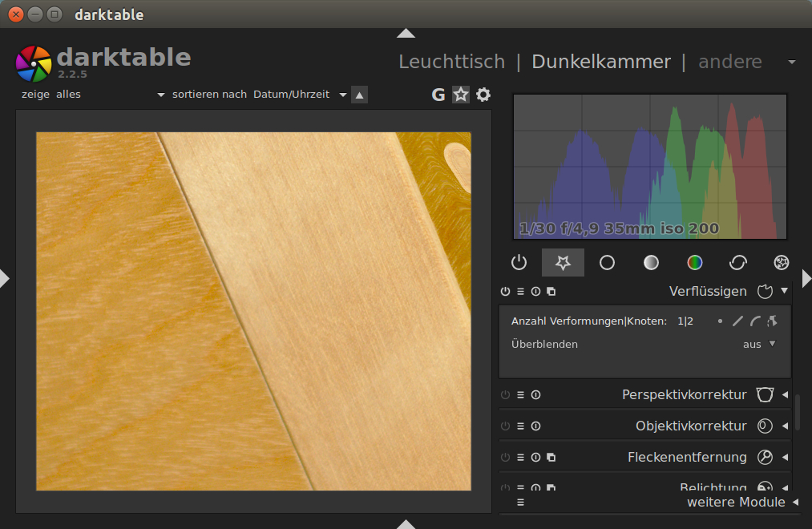Open weitere Module presets list icon

pyautogui.click(x=520, y=502)
